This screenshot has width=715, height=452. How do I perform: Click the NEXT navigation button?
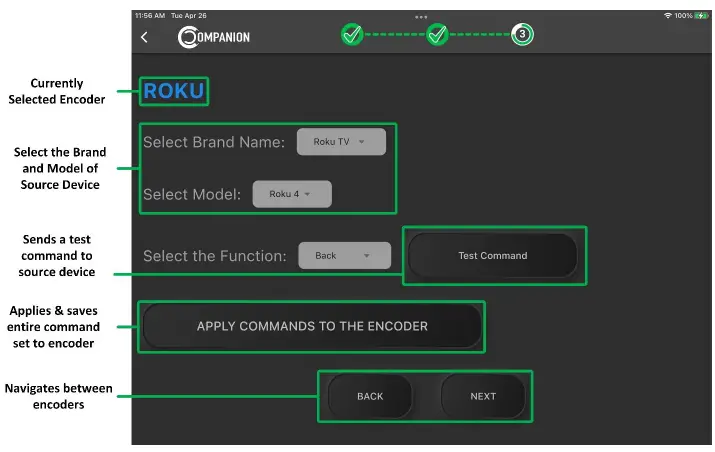[483, 396]
